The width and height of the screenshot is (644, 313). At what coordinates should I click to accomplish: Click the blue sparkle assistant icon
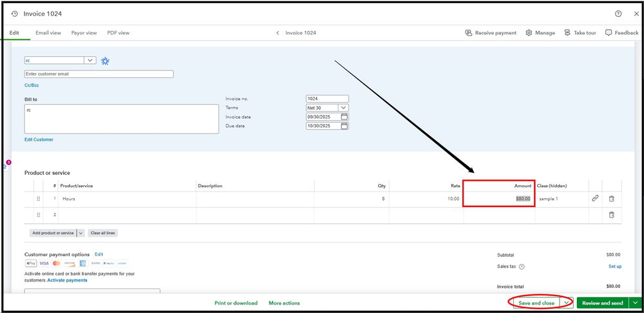click(105, 61)
